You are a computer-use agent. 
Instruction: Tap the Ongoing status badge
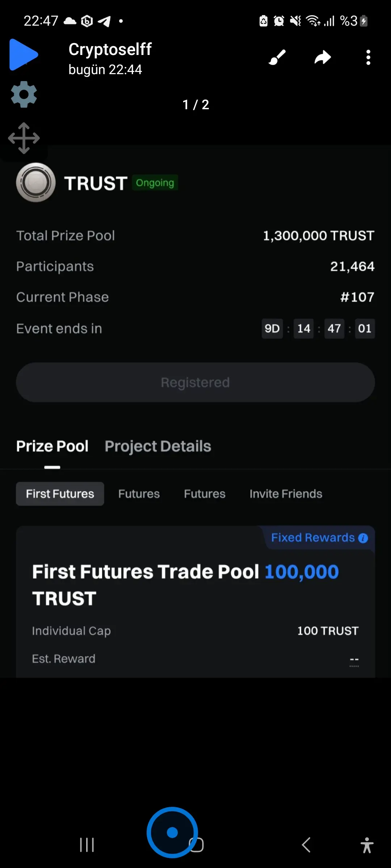pos(155,183)
